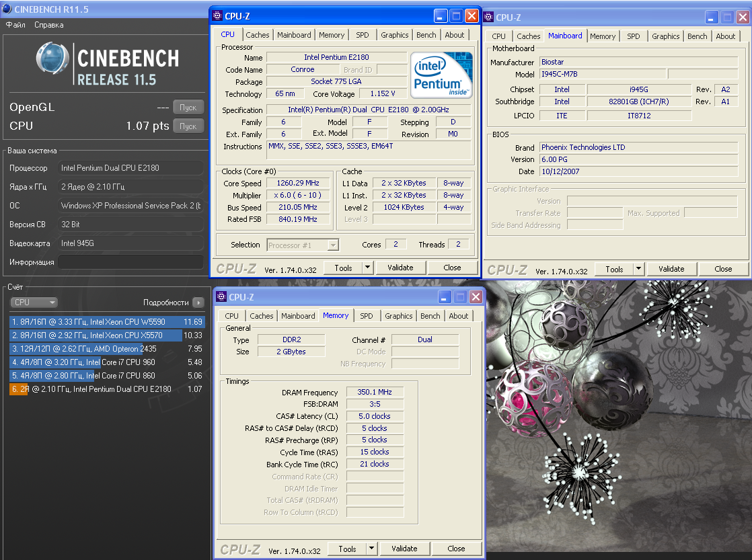Open Tools dropdown arrow in CPU-Z Mainboard window
The image size is (752, 560).
pos(638,269)
